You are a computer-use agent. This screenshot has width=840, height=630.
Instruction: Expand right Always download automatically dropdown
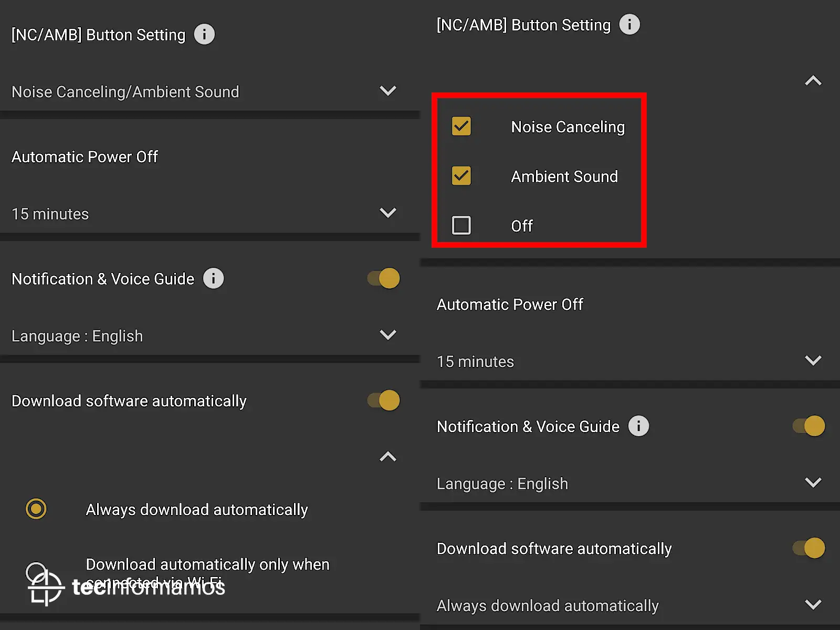click(630, 605)
